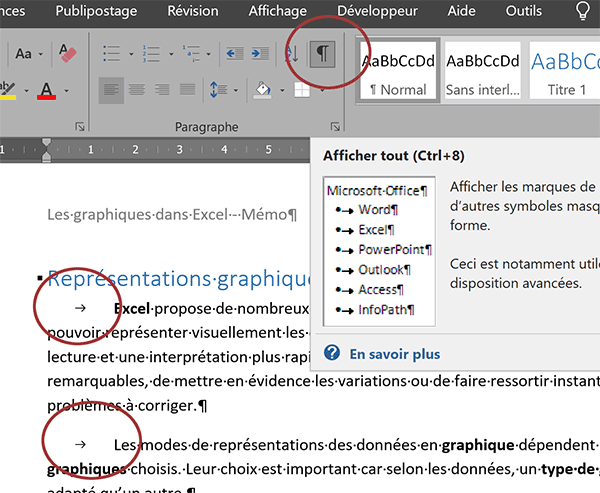Open line and paragraph spacing

(218, 90)
